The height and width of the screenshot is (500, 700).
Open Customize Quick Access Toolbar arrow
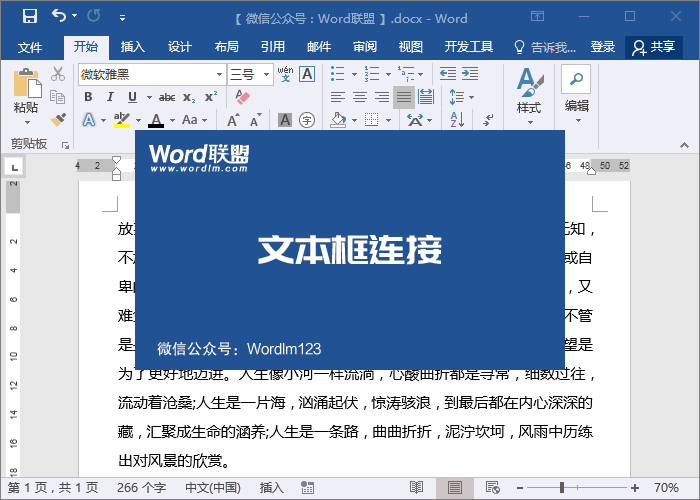pos(122,17)
